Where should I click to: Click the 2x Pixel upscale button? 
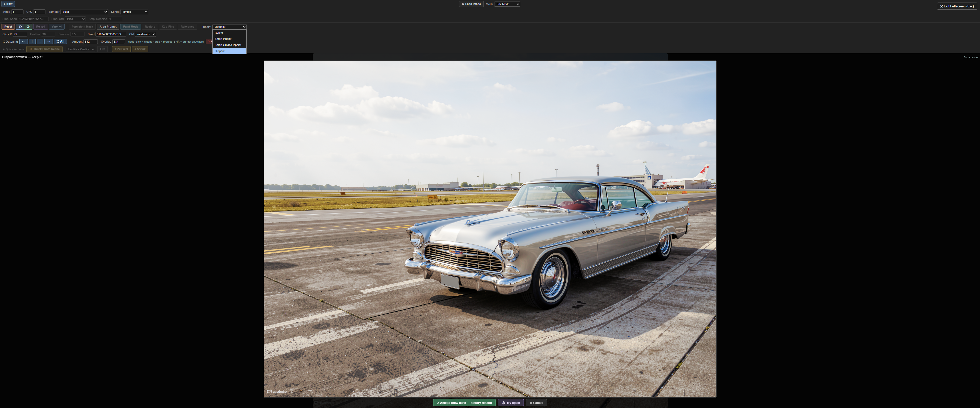pyautogui.click(x=121, y=49)
